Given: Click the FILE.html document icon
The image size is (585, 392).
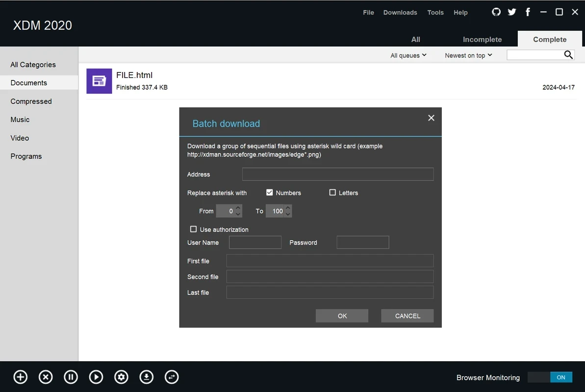Looking at the screenshot, I should click(99, 81).
